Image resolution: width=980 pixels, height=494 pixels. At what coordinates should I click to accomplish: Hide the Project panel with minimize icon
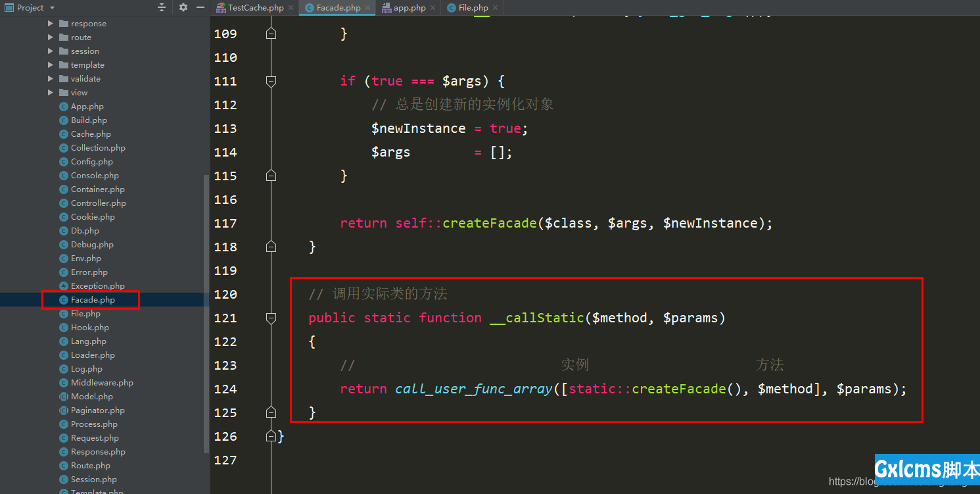point(200,8)
